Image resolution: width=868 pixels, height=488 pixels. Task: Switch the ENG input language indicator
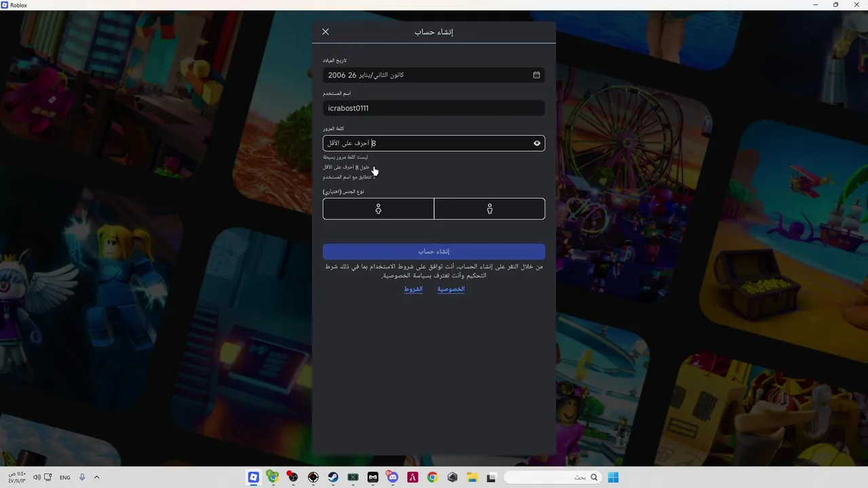[65, 477]
